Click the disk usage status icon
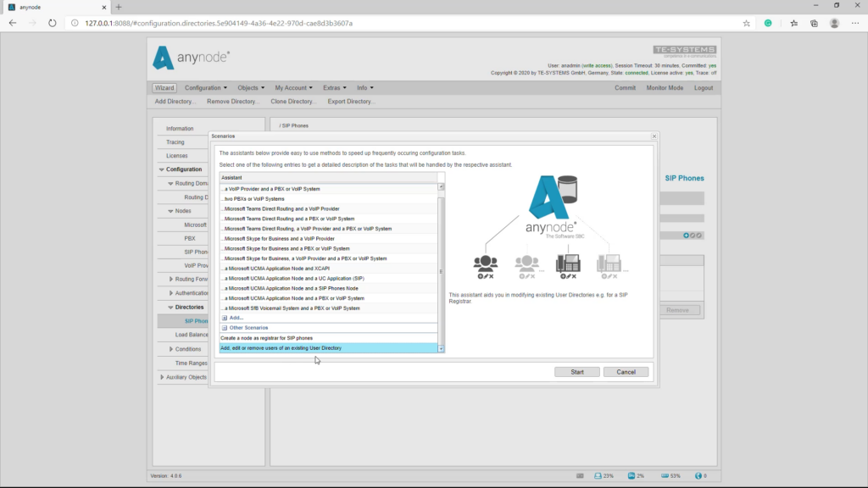 point(580,476)
